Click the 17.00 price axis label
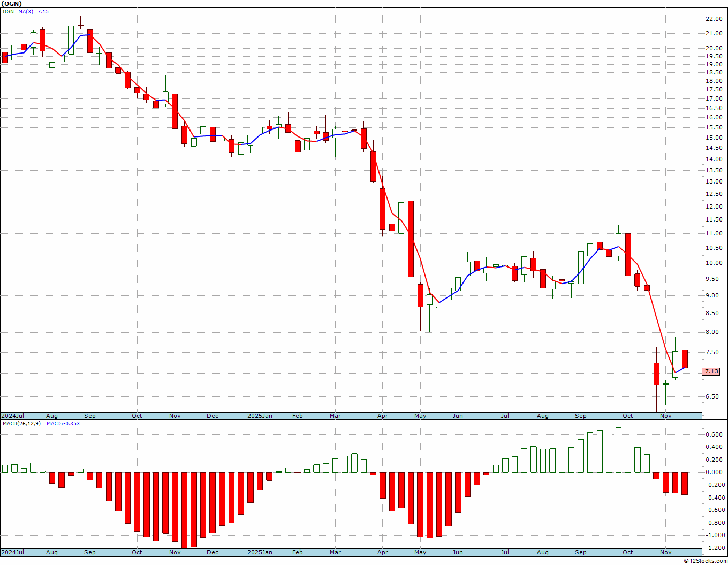 pyautogui.click(x=714, y=98)
